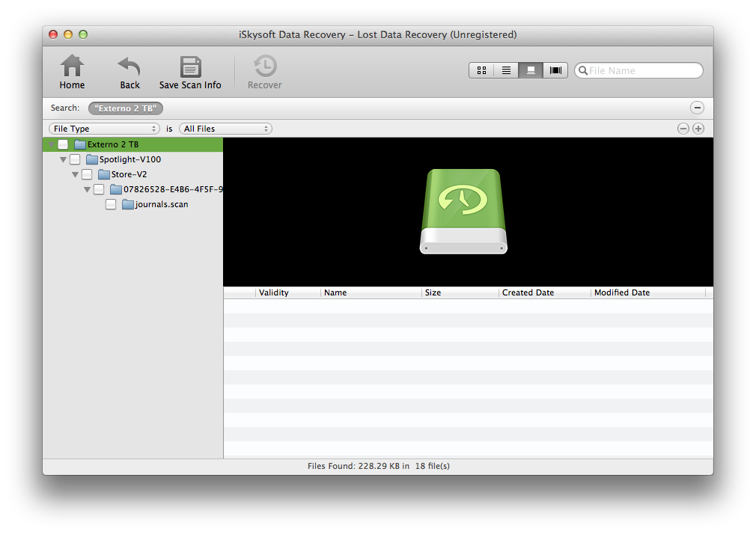
Task: Close the iSkysoft window
Action: point(53,34)
